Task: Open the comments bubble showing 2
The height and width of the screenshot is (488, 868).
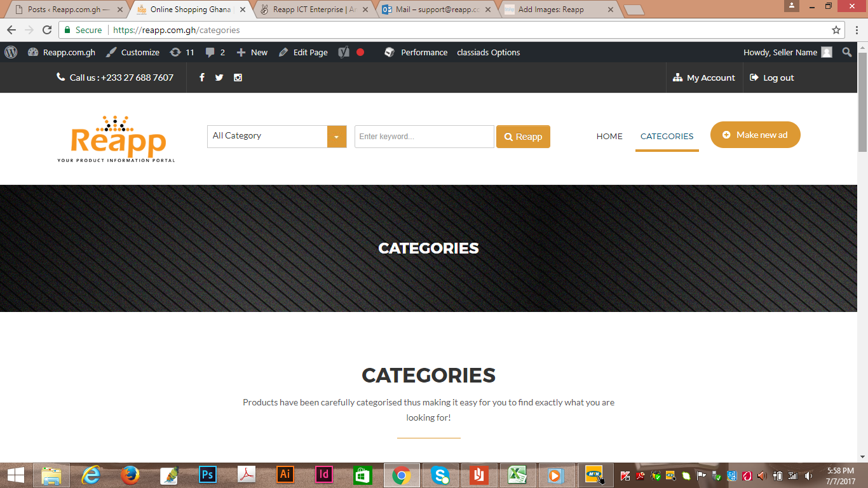Action: pyautogui.click(x=215, y=52)
